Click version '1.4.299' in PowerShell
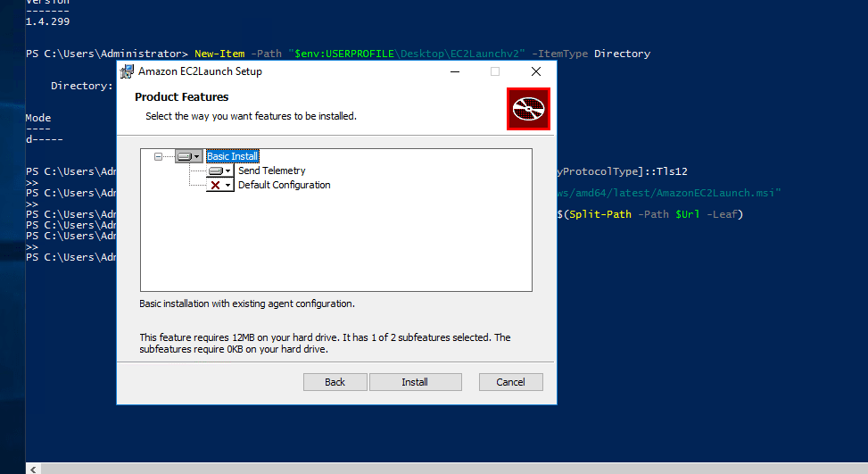The width and height of the screenshot is (868, 474). (47, 21)
